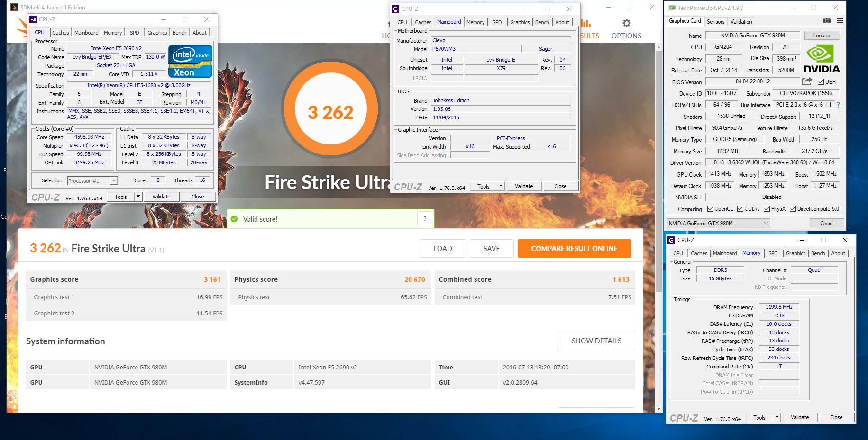Viewport: 868px width, 440px height.
Task: Switch to Memory tab in Mainboard CPU-Z window
Action: (475, 22)
